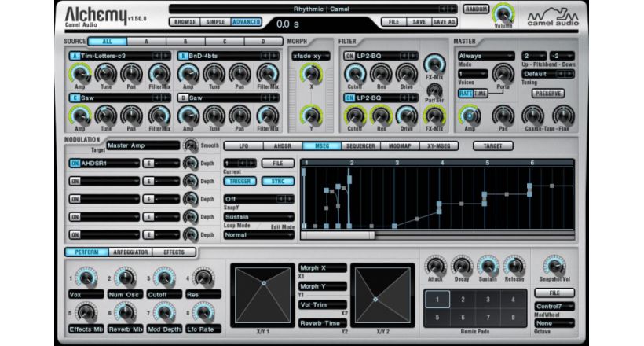644x346 pixels.
Task: Open Pitchbend Down value dropdown
Action: click(x=562, y=56)
